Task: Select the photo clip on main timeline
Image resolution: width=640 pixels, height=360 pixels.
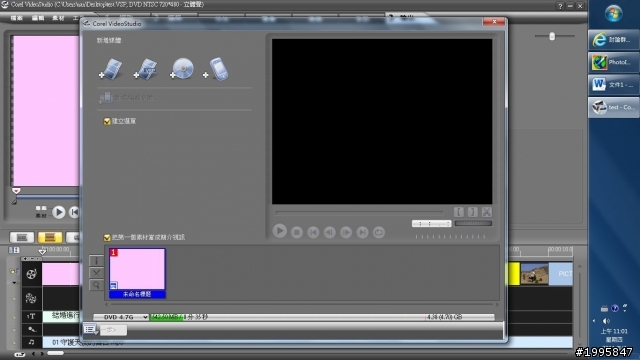Action: click(534, 273)
